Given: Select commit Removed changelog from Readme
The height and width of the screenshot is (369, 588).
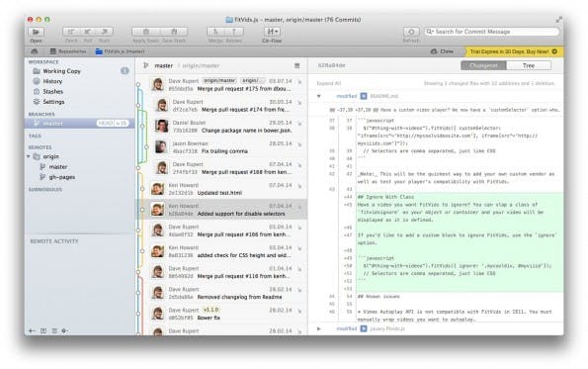Looking at the screenshot, I should pos(221,293).
